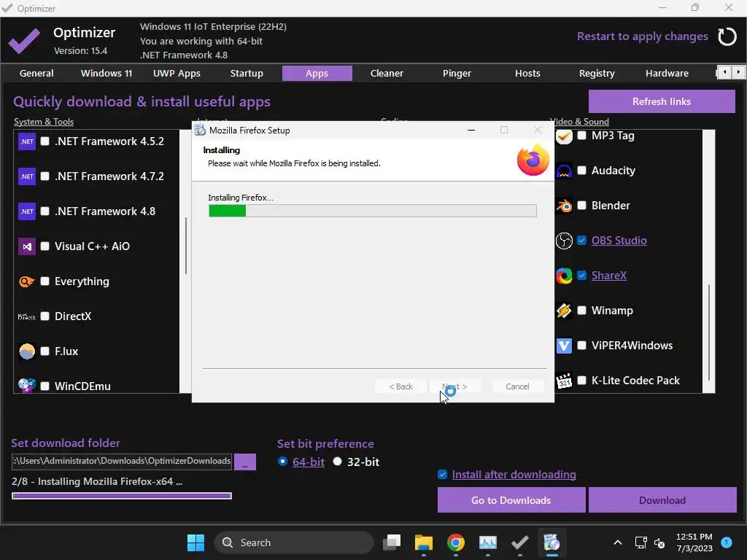Uncheck the ShareX checkbox
The height and width of the screenshot is (560, 747).
pyautogui.click(x=581, y=275)
